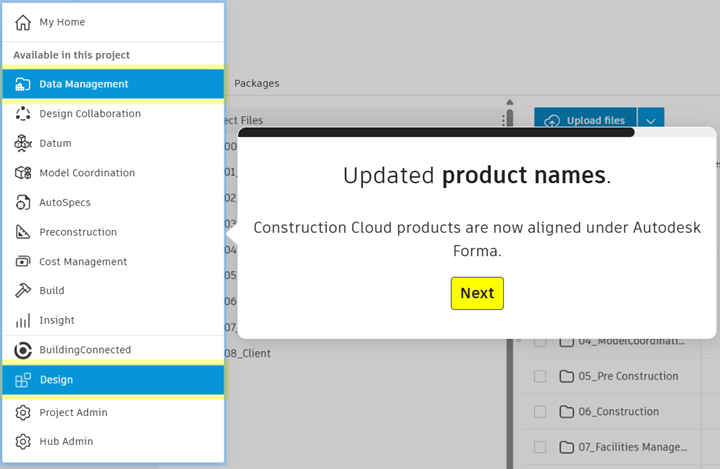Click the Cost Management icon
Image resolution: width=720 pixels, height=469 pixels.
tap(23, 261)
